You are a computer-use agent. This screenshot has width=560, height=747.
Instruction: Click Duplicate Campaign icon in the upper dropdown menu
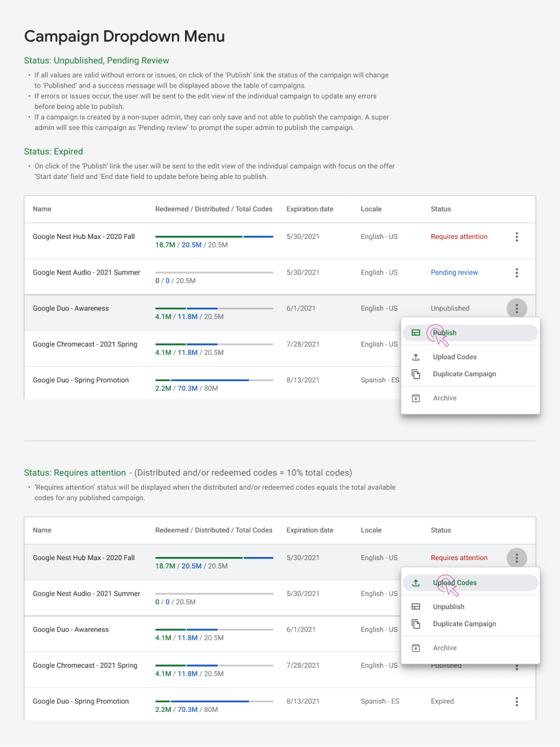point(415,374)
